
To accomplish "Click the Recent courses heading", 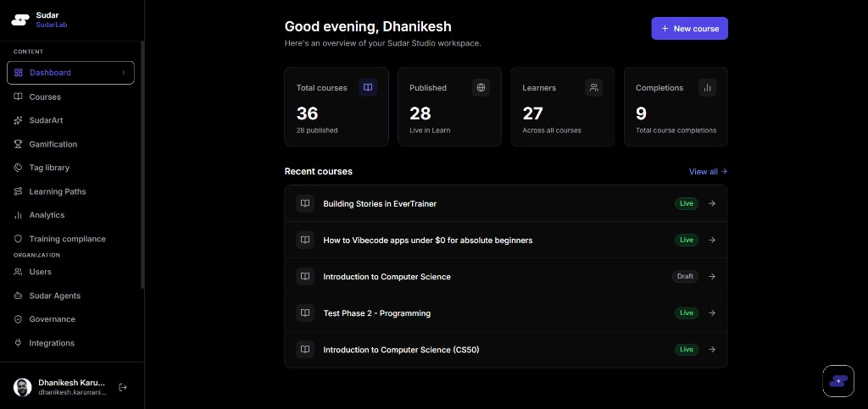I will [x=319, y=171].
